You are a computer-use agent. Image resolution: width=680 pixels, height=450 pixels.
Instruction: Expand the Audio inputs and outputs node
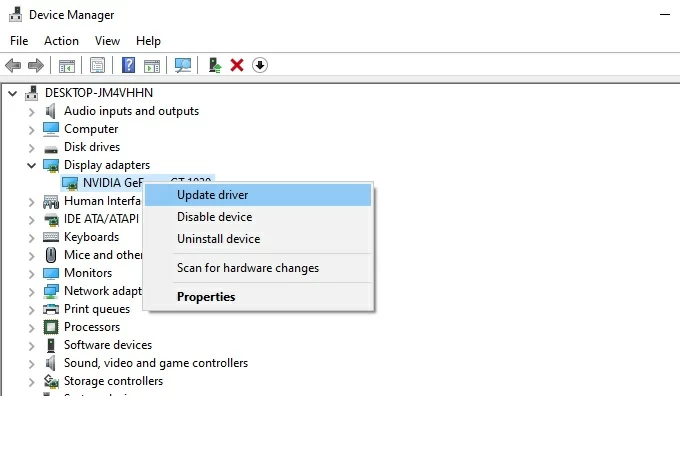point(31,111)
